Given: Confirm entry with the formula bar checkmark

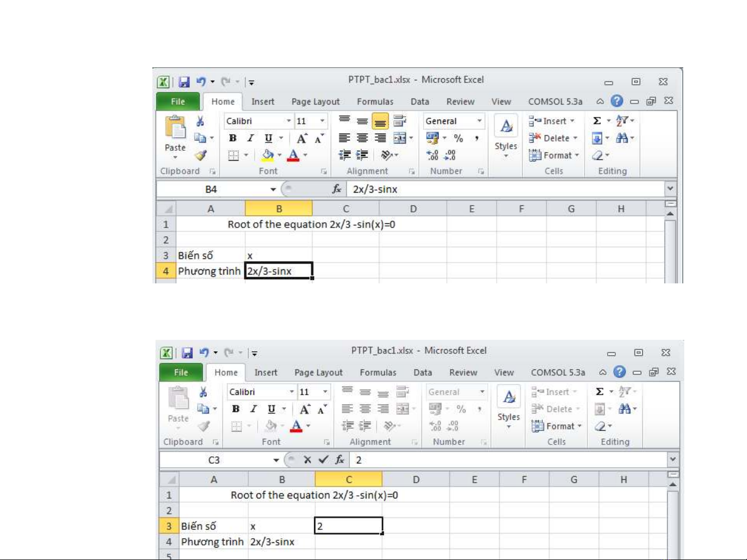Looking at the screenshot, I should [x=323, y=460].
